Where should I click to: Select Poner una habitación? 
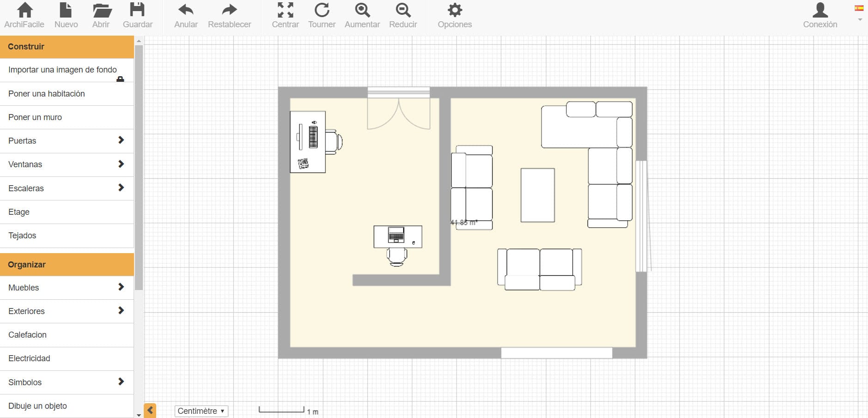tap(47, 94)
